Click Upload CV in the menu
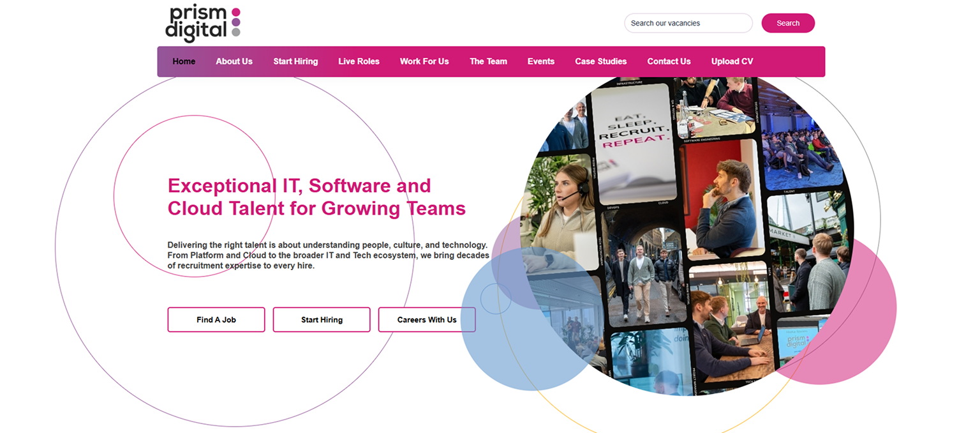The height and width of the screenshot is (433, 980). (732, 61)
